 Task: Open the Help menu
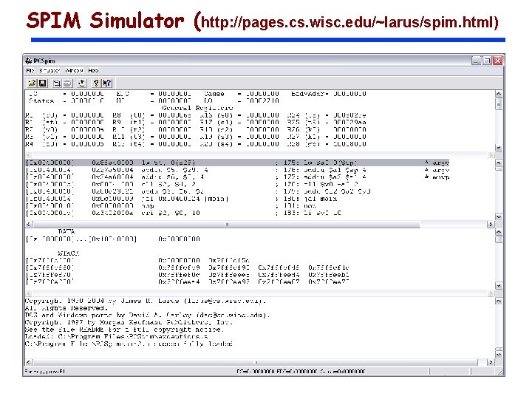click(x=93, y=71)
